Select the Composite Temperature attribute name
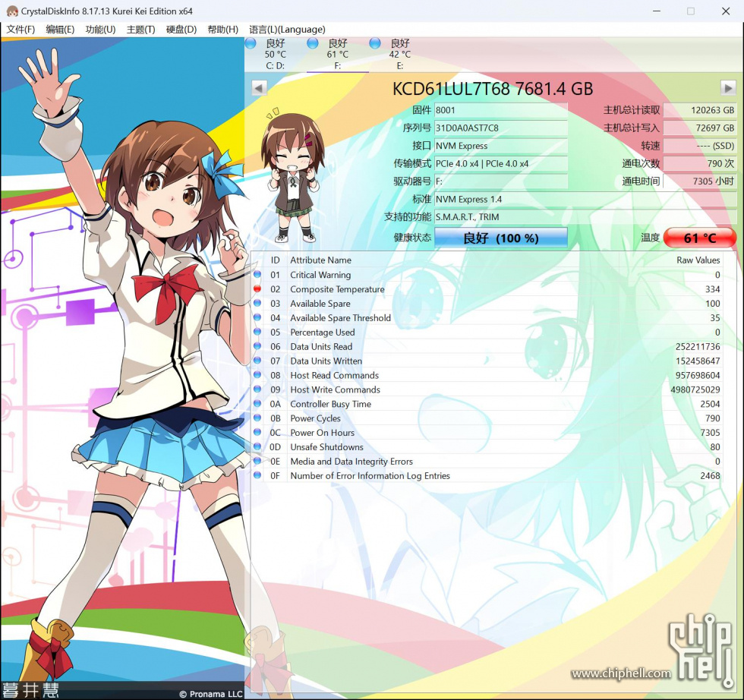This screenshot has width=744, height=700. click(x=337, y=289)
